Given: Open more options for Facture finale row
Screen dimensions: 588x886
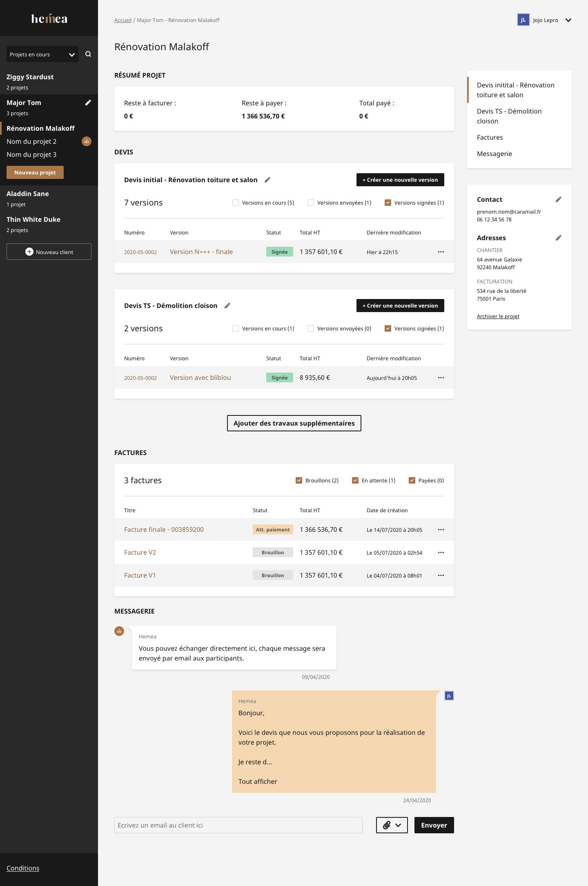Looking at the screenshot, I should [x=441, y=529].
